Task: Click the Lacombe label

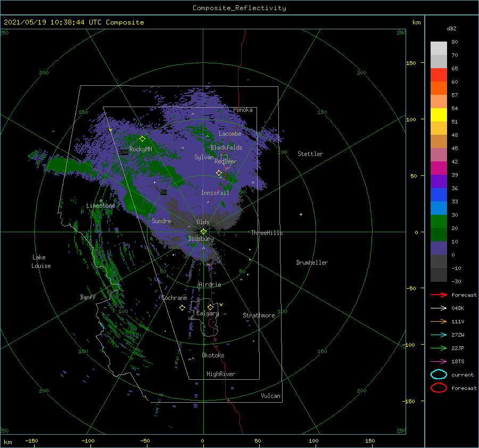Action: pyautogui.click(x=230, y=134)
